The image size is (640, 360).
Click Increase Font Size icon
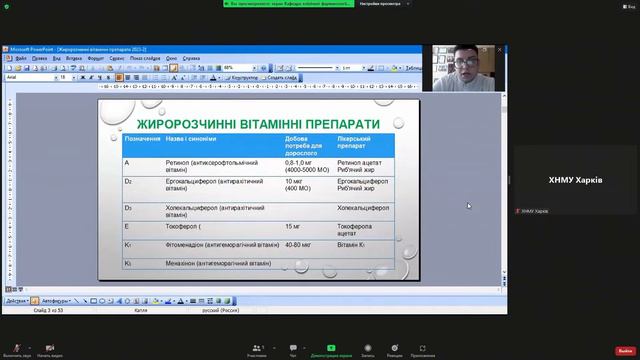click(174, 78)
